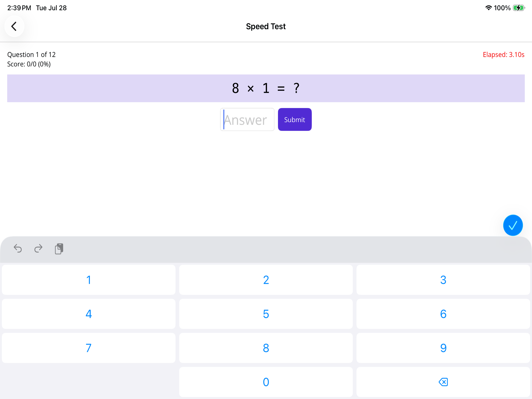The width and height of the screenshot is (532, 399).
Task: Tap number key 5
Action: [x=266, y=314]
